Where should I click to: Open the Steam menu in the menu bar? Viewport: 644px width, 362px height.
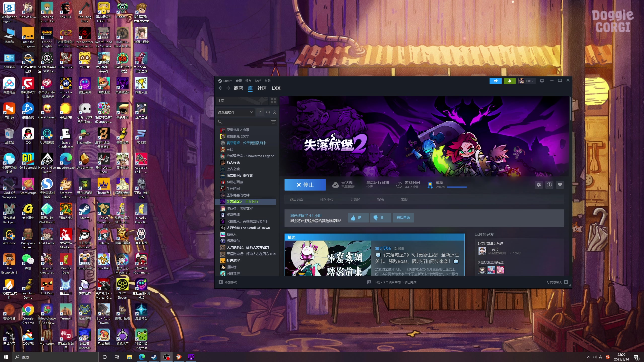tap(225, 81)
